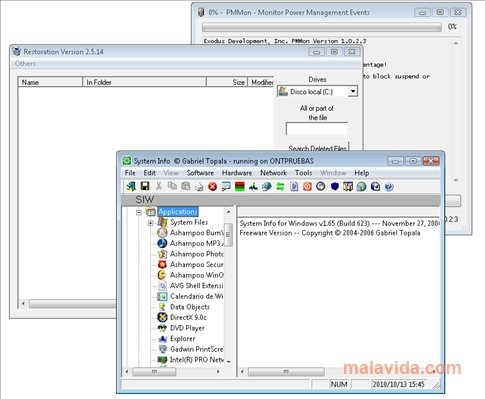Click the red and green chart icon

pos(240,187)
